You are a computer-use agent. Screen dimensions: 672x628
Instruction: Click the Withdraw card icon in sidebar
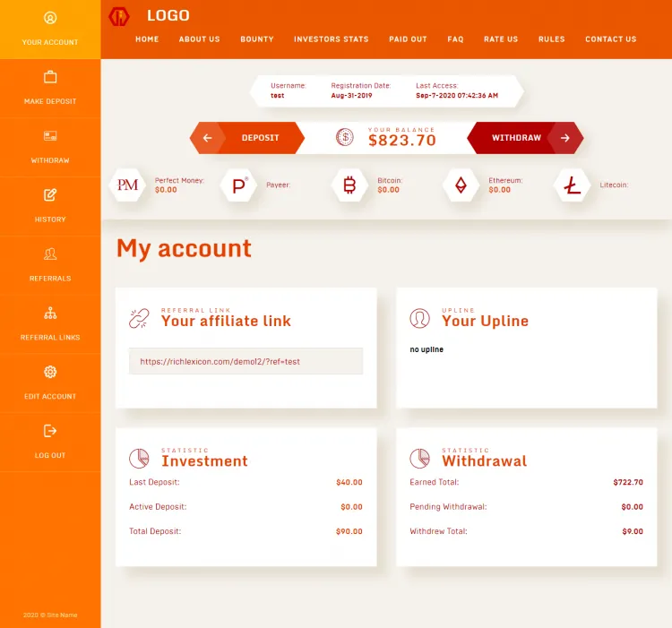pyautogui.click(x=50, y=136)
